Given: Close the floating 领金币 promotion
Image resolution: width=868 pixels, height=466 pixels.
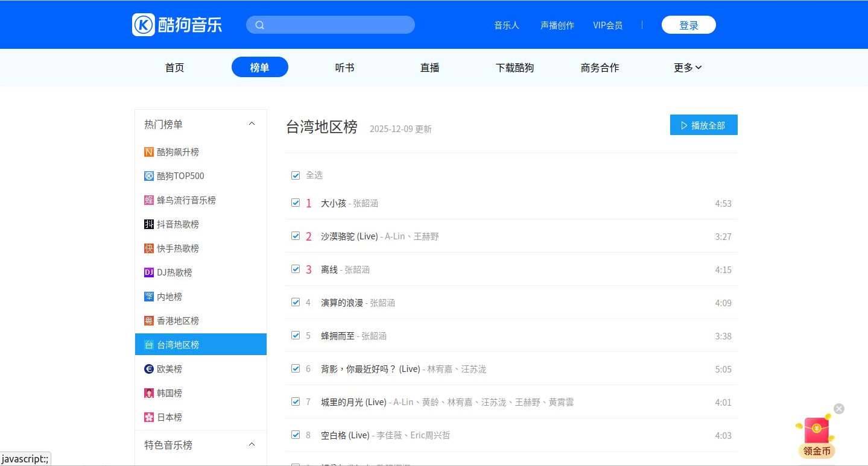Looking at the screenshot, I should pos(838,409).
